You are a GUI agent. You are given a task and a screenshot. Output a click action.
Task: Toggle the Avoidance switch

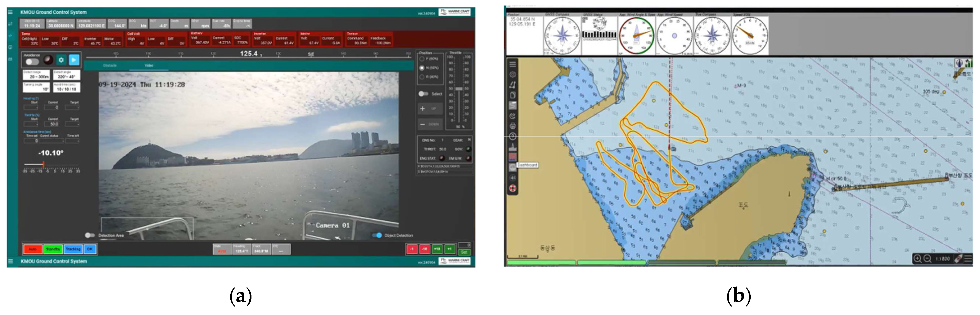[x=32, y=62]
